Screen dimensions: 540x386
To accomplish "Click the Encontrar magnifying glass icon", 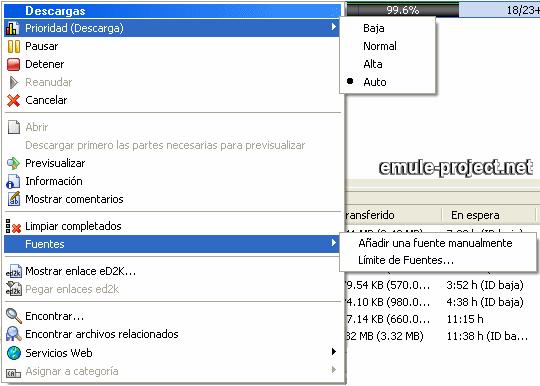I will (14, 316).
